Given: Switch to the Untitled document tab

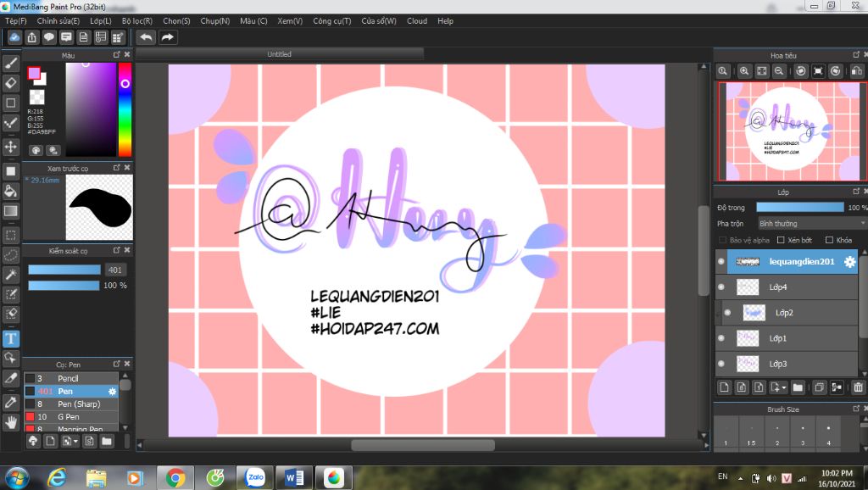Looking at the screenshot, I should tap(279, 54).
